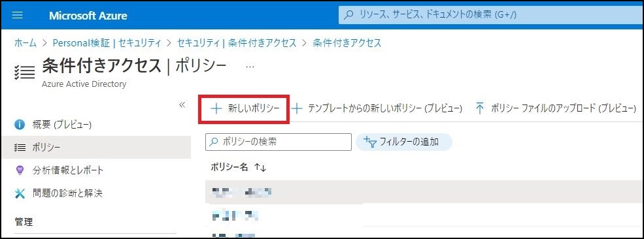The image size is (644, 239).
Task: Click the info icon next to 概要
Action: click(20, 124)
